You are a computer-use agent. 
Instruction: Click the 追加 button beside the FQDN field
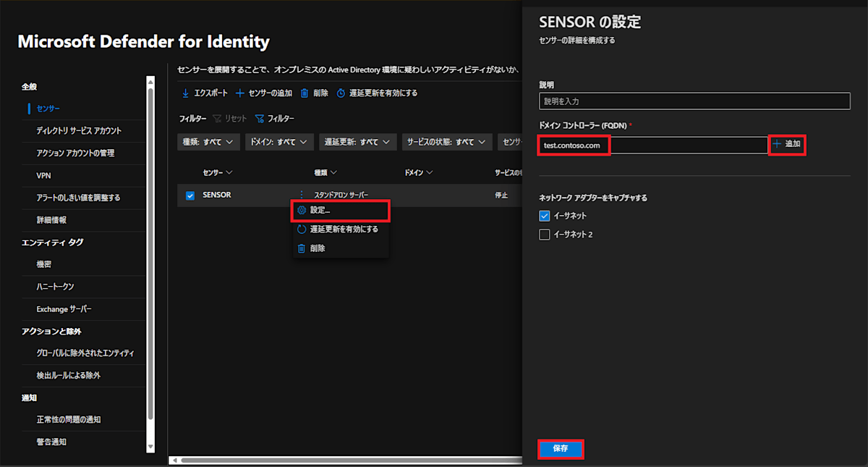click(x=787, y=144)
